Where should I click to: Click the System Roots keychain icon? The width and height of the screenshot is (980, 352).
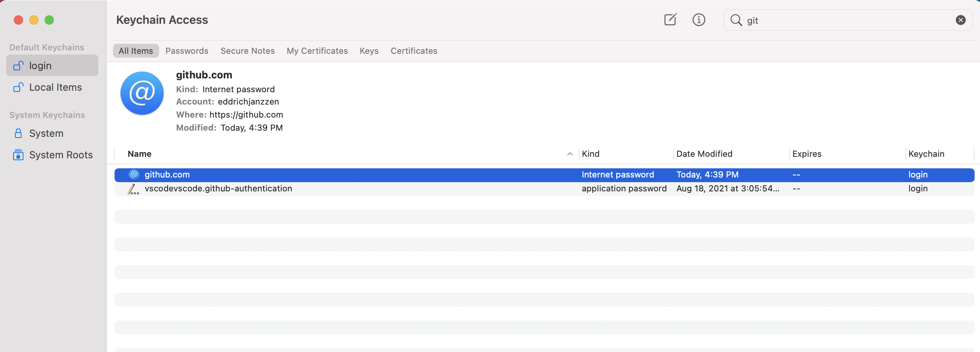point(18,154)
